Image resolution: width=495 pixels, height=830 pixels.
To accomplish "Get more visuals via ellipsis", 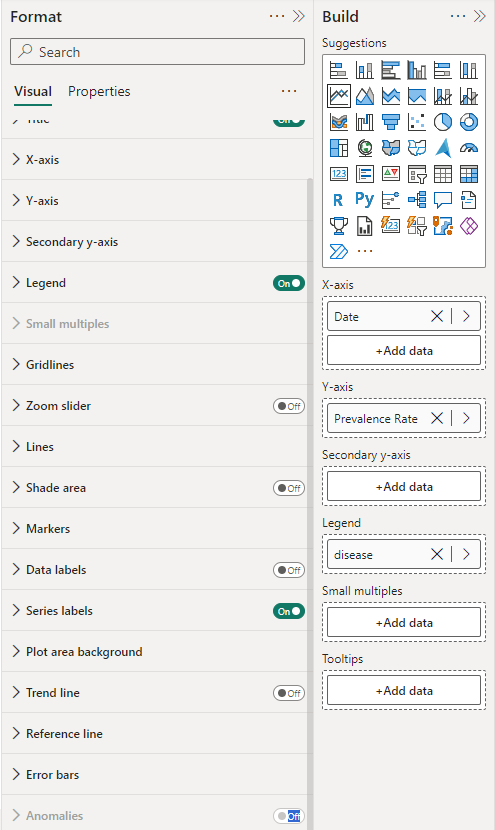I will pos(365,251).
